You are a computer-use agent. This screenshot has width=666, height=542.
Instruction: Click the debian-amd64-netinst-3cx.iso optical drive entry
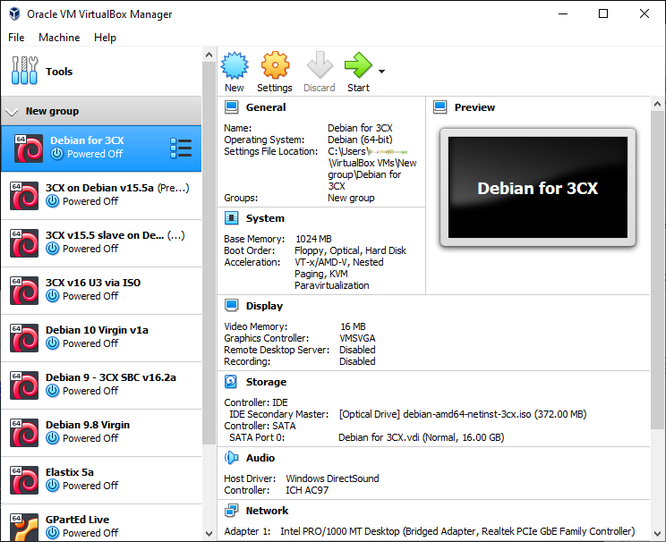463,414
